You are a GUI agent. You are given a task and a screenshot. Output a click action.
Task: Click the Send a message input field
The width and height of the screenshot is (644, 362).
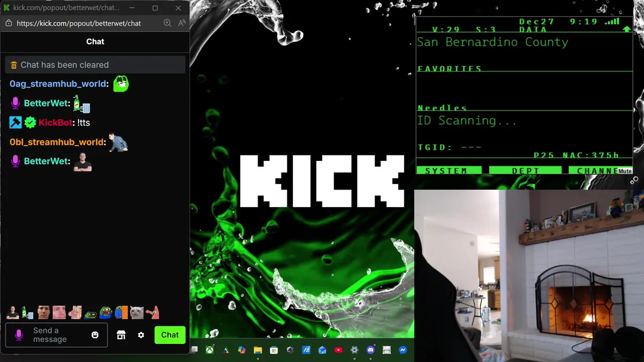point(56,335)
